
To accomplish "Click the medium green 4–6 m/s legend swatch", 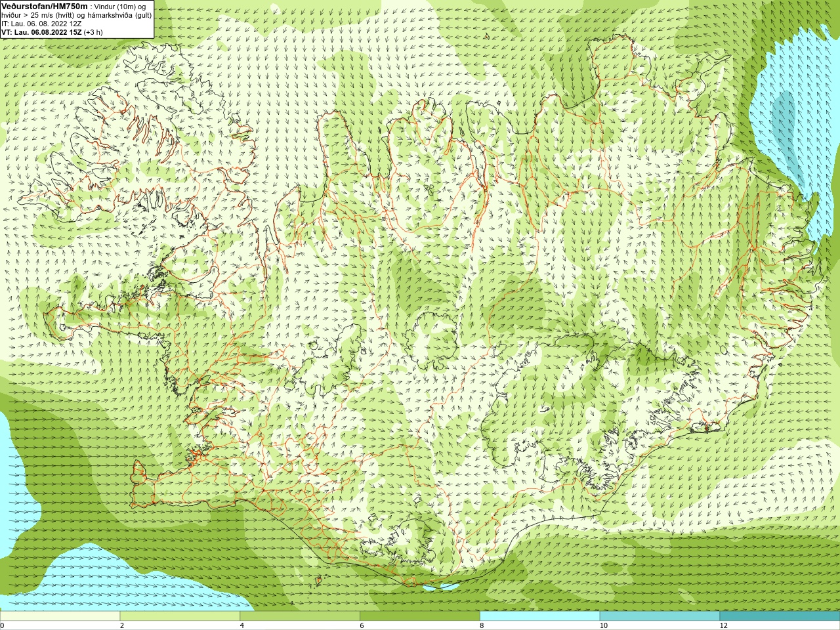I will (300, 616).
